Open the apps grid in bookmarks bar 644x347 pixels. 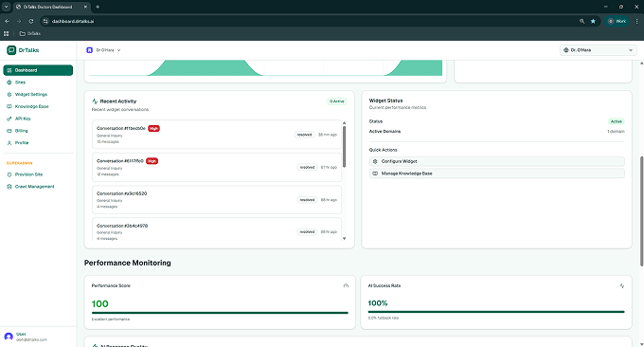tap(7, 34)
